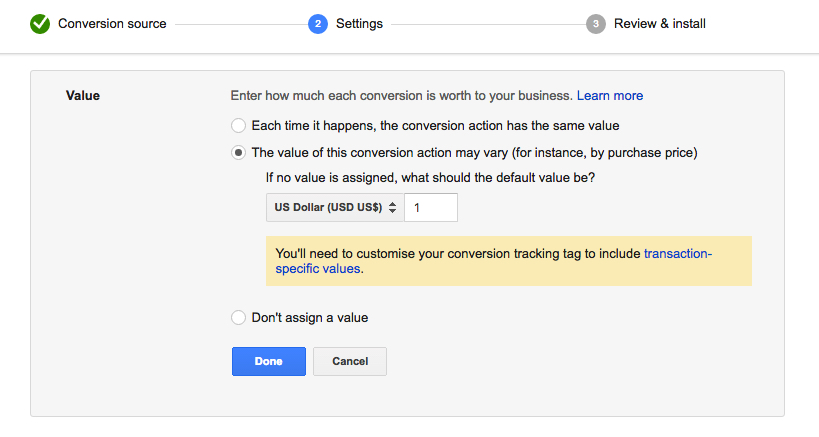819x437 pixels.
Task: Select the value may vary radio option
Action: point(238,152)
